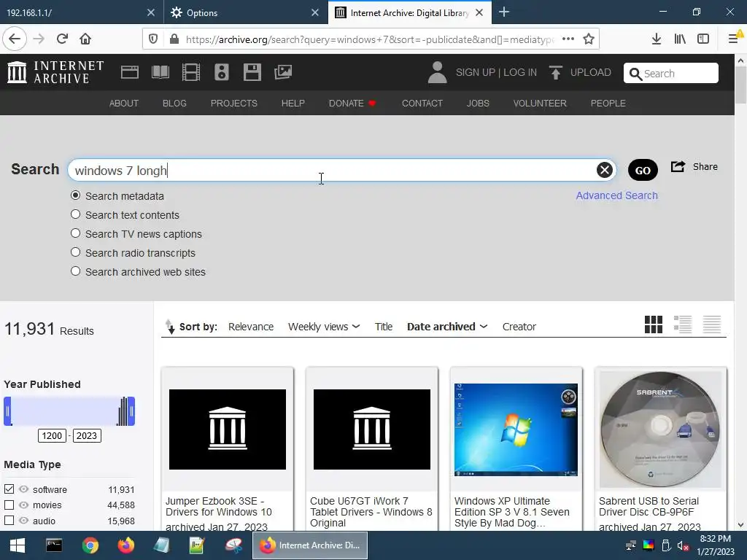Viewport: 747px width, 560px height.
Task: View site security padlock info
Action: click(174, 39)
